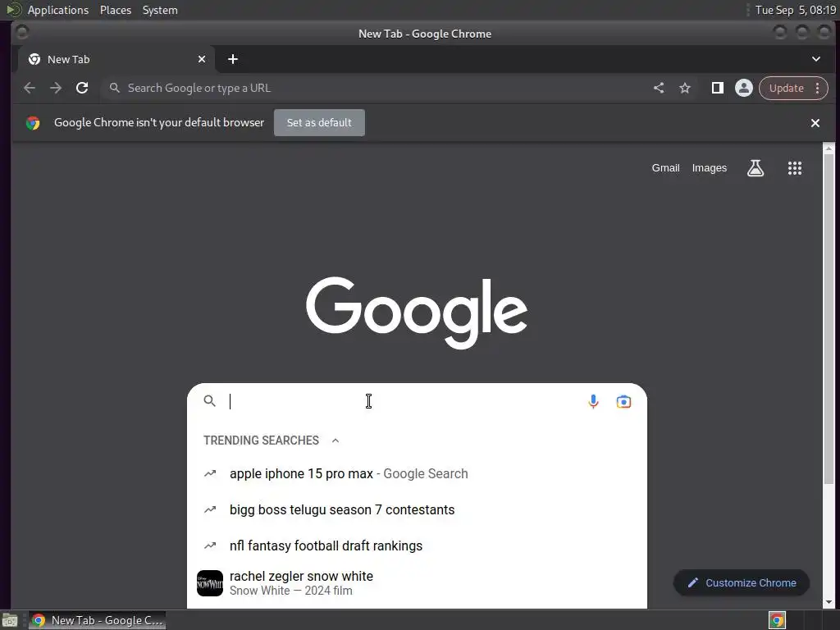Open the Snow White film thumbnail
Screen dimensions: 840x630
click(x=210, y=583)
